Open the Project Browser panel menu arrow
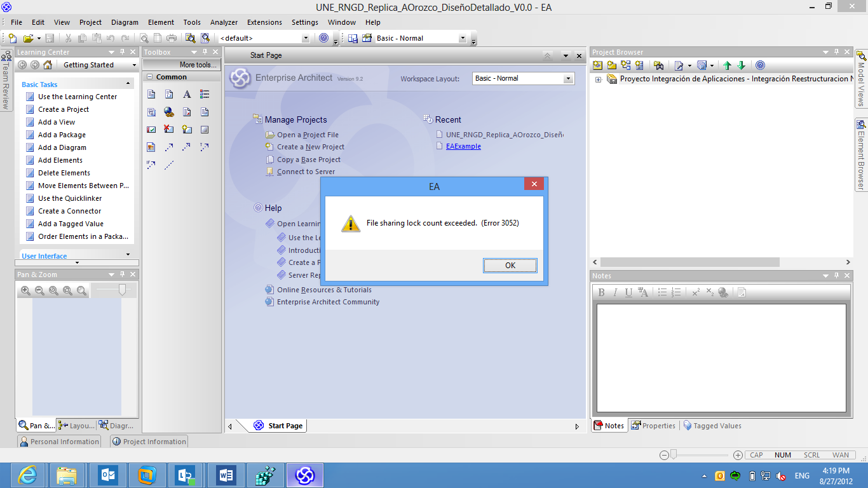Image resolution: width=868 pixels, height=488 pixels. click(x=825, y=52)
